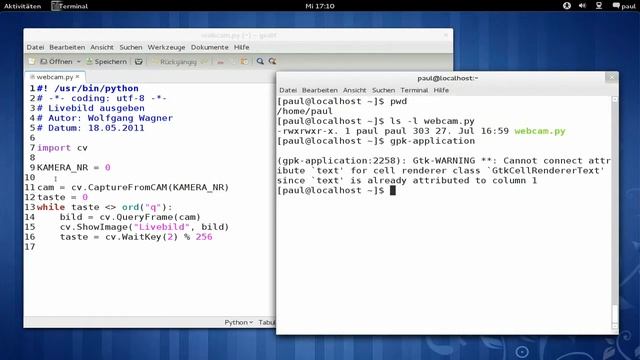This screenshot has width=640, height=360.
Task: Click the Rückgängig undo button
Action: 174,62
